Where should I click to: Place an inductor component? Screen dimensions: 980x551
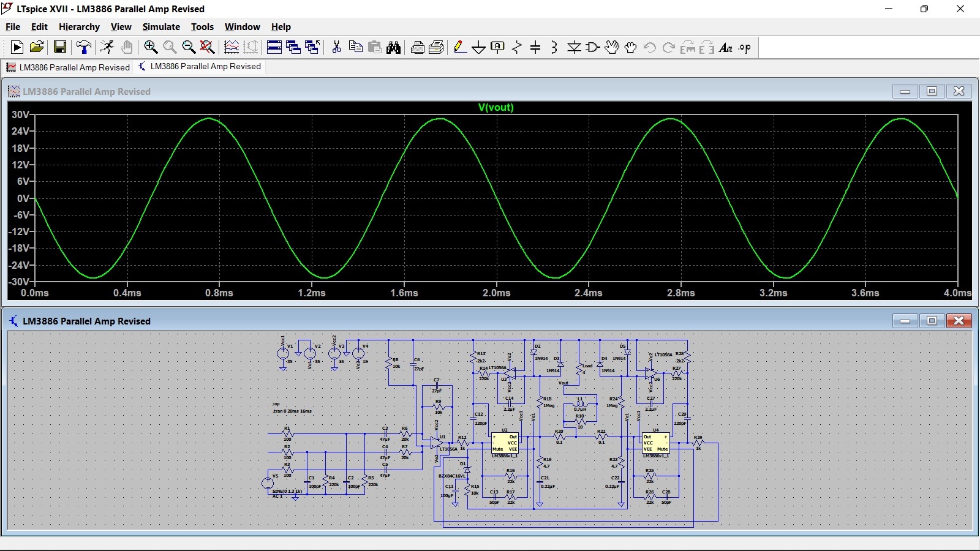554,47
